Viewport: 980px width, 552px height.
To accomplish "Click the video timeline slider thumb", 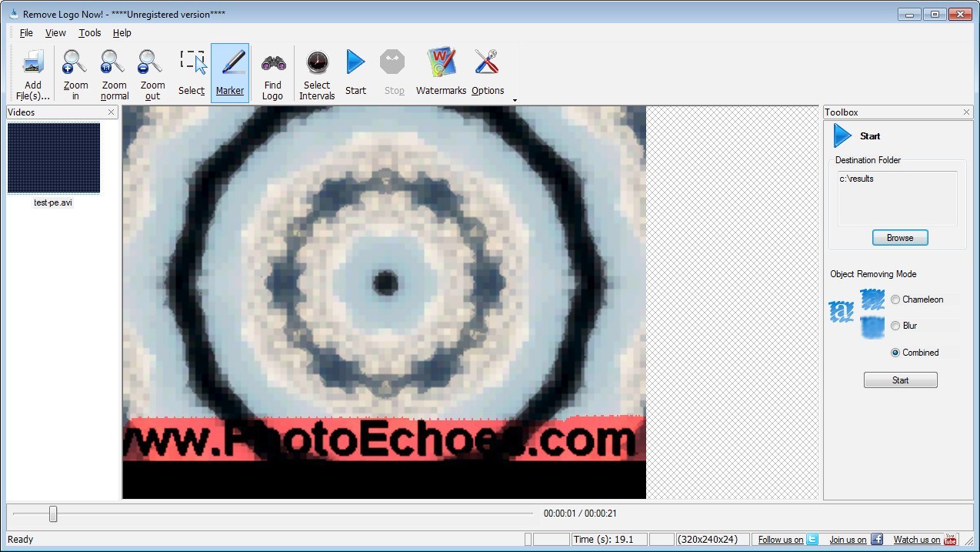I will [x=53, y=514].
